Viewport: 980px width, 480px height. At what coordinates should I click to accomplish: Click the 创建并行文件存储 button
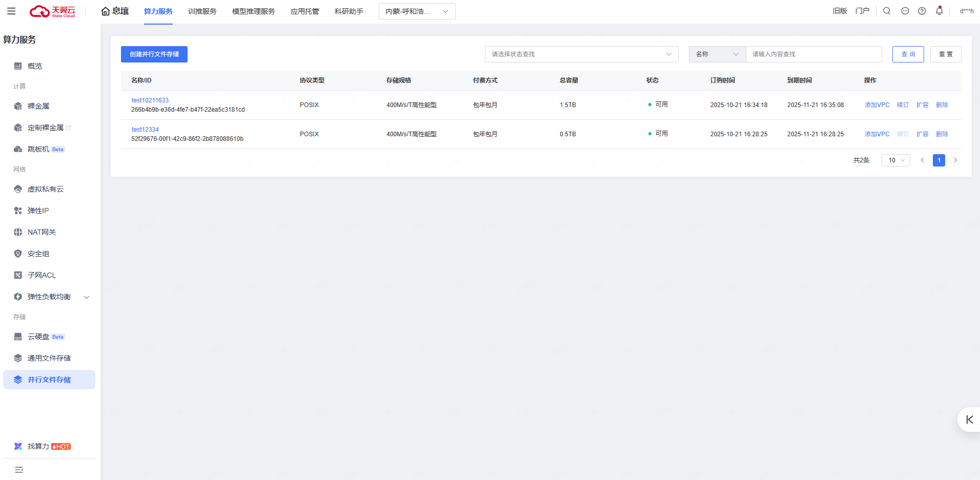pos(154,54)
